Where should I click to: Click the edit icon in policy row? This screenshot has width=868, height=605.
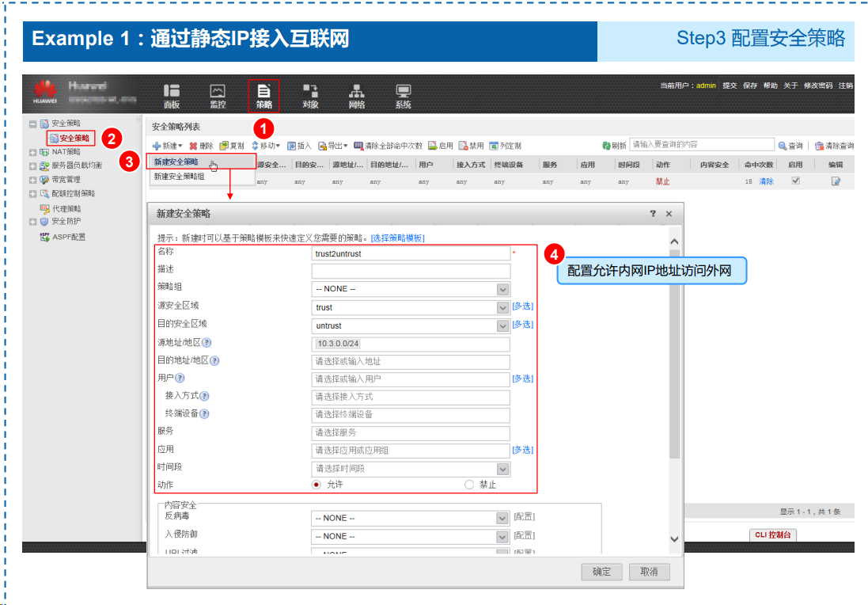tap(835, 181)
